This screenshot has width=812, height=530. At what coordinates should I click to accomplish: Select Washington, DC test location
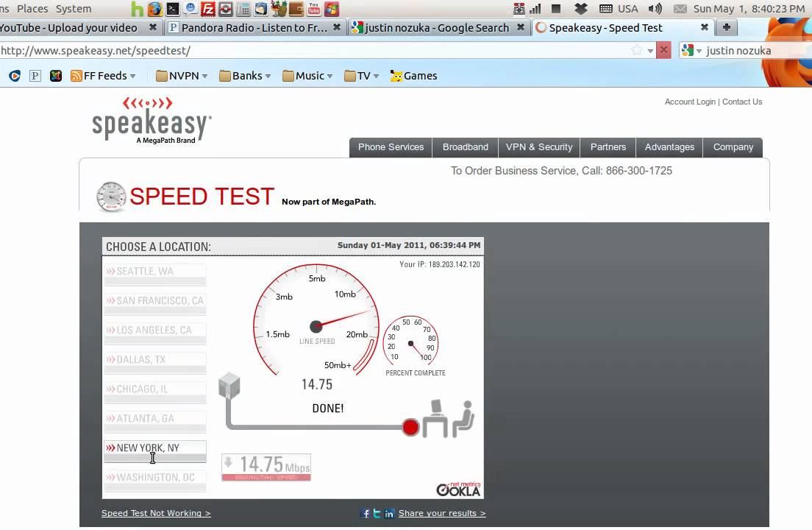155,480
